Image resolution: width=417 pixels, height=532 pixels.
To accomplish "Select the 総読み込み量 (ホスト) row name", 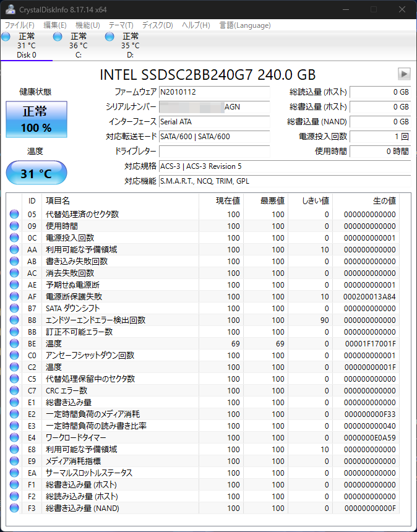I will tap(82, 496).
